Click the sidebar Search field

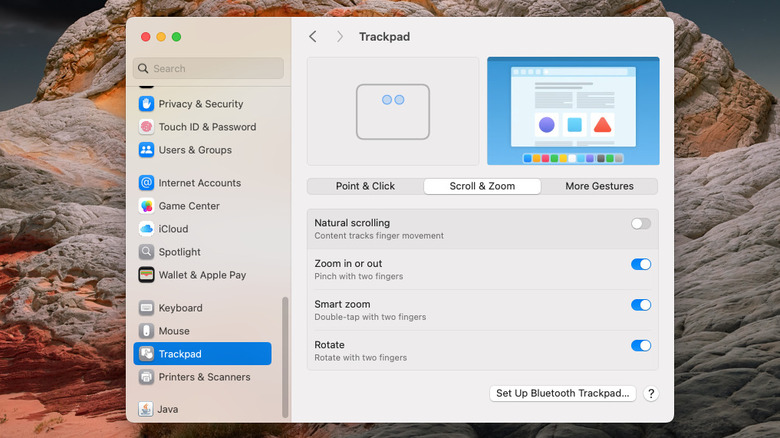(208, 68)
